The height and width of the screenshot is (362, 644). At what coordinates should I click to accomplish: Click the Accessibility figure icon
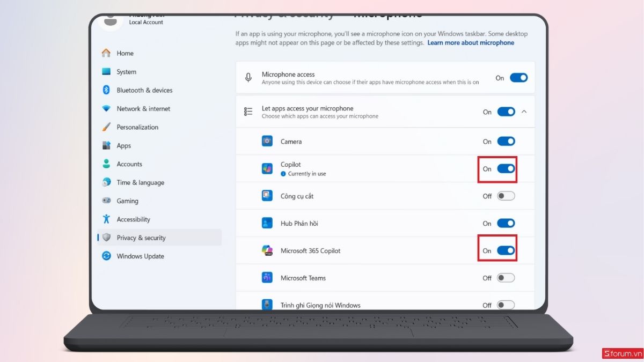click(x=106, y=219)
